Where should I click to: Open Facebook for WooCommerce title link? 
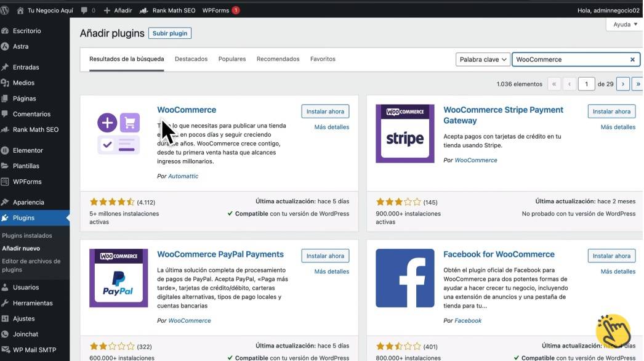[499, 254]
